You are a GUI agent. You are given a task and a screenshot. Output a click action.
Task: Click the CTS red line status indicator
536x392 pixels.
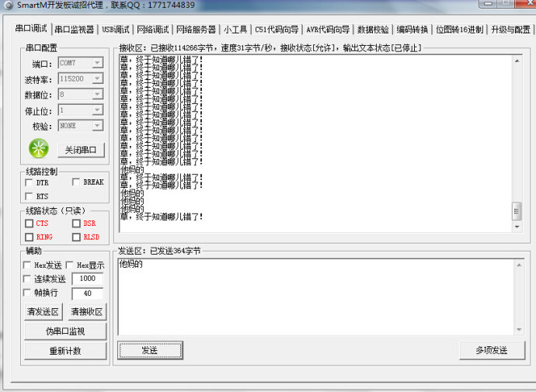point(29,224)
